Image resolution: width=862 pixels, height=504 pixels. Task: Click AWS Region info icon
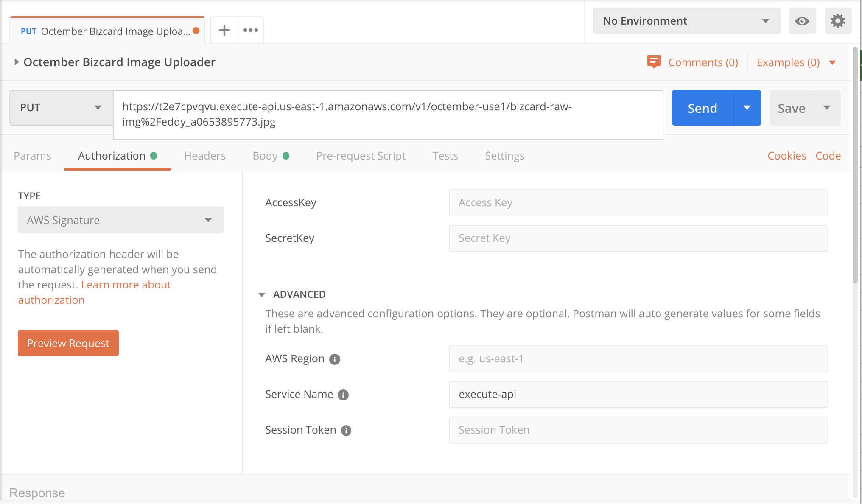click(335, 359)
